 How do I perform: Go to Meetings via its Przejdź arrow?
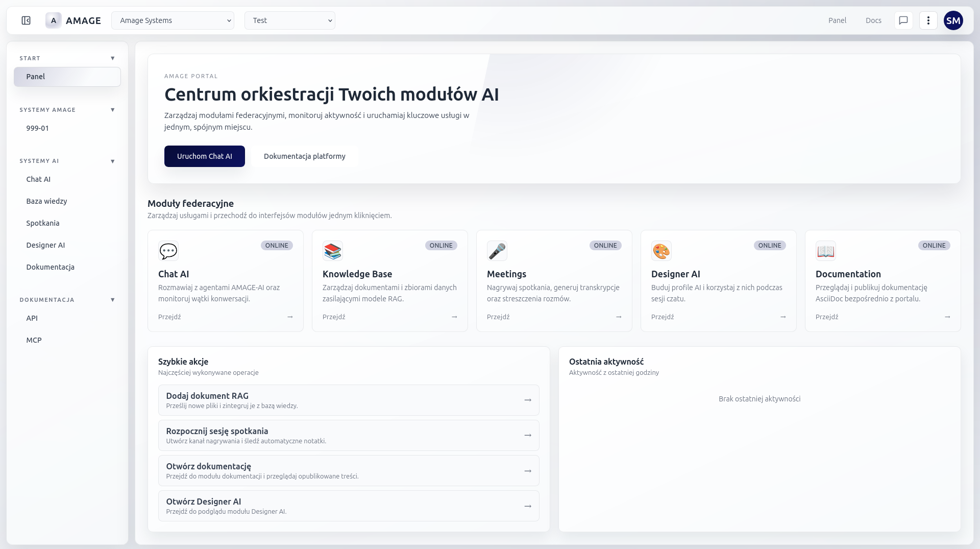point(618,317)
